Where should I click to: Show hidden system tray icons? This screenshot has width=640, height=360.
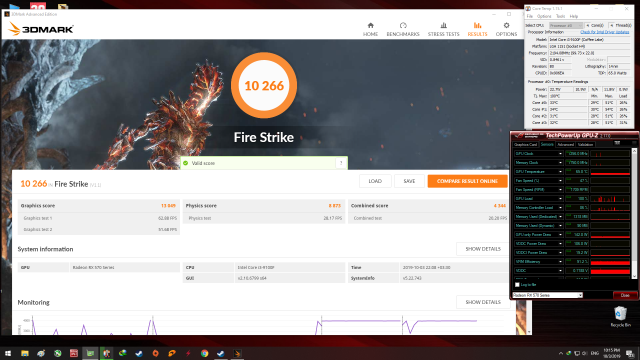(x=561, y=353)
